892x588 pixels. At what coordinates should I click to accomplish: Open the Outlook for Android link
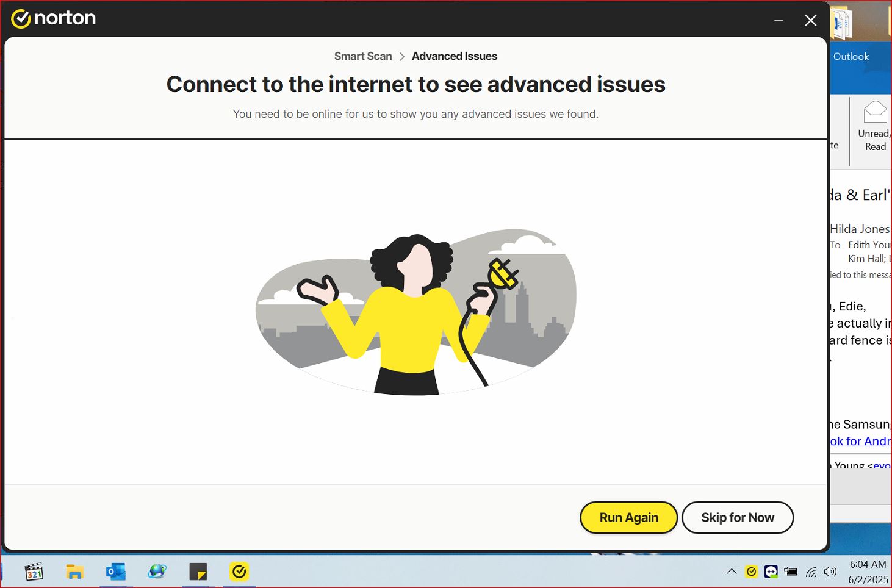tap(860, 441)
